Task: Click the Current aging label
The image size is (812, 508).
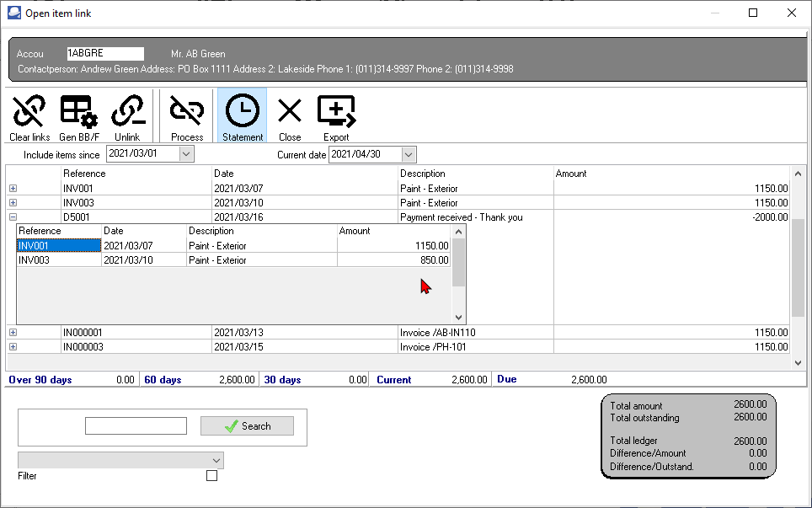Action: click(x=393, y=380)
